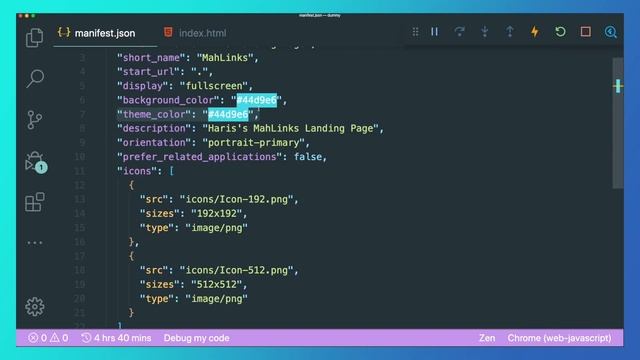The image size is (640, 360).
Task: Click the background_color hex value #44d9e6
Action: click(257, 100)
